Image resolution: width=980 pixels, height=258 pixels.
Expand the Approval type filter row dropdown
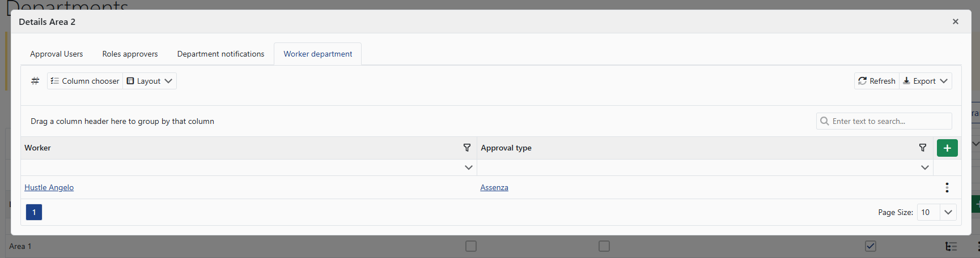point(925,167)
